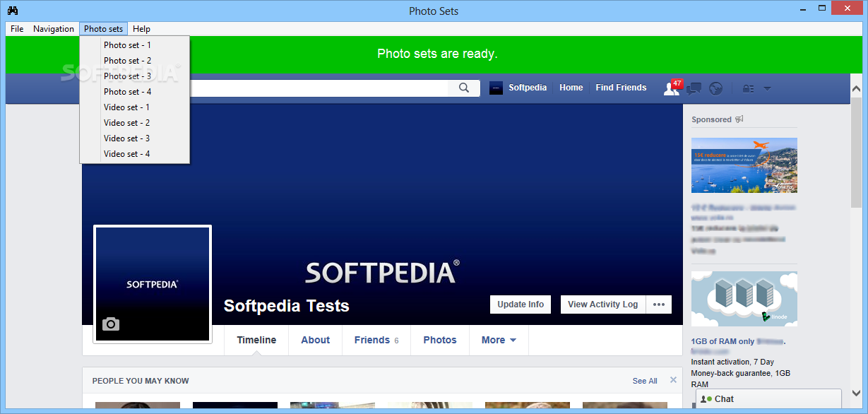Select Video set - 2
This screenshot has width=868, height=414.
pos(134,123)
